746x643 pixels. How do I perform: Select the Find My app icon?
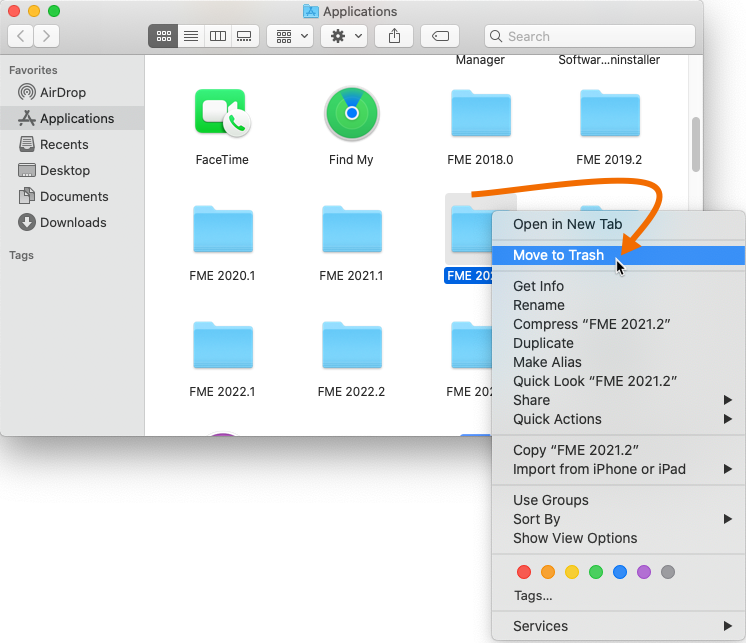352,113
